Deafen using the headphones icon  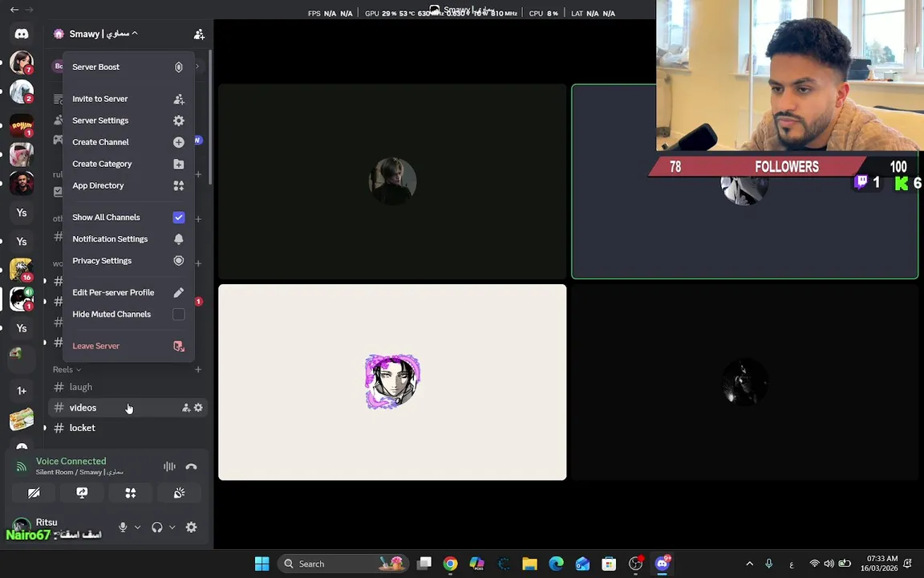(x=156, y=527)
